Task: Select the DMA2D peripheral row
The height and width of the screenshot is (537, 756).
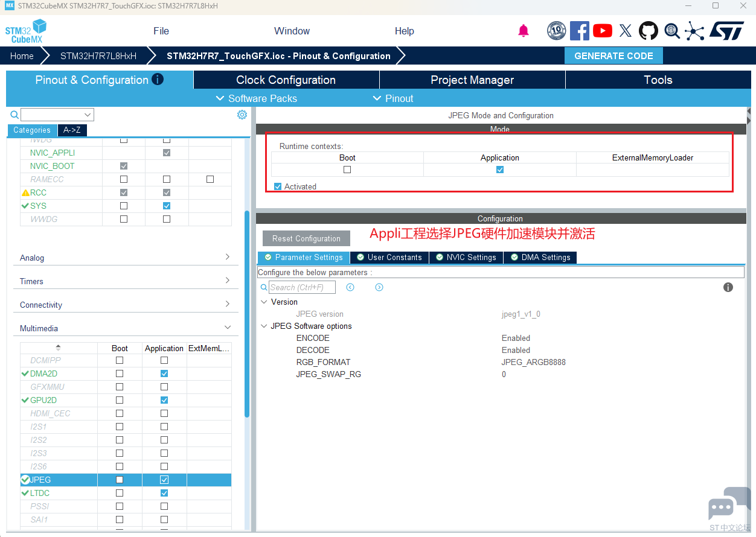Action: click(x=126, y=373)
